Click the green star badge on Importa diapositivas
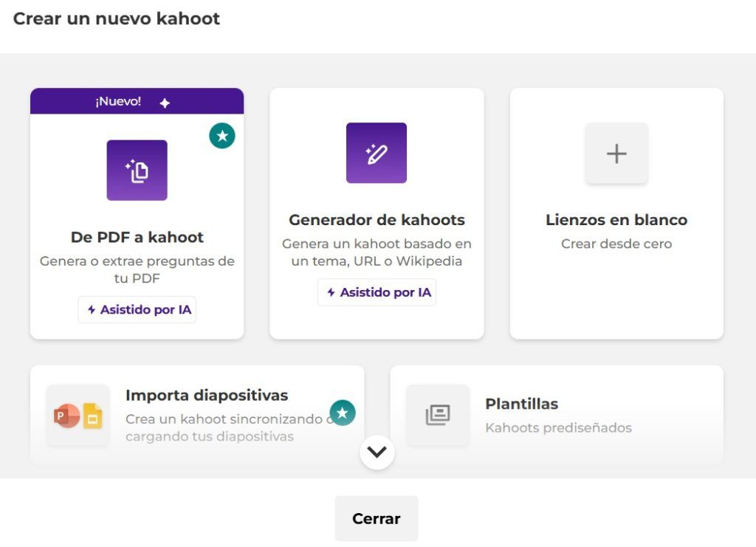The width and height of the screenshot is (756, 547). (343, 413)
